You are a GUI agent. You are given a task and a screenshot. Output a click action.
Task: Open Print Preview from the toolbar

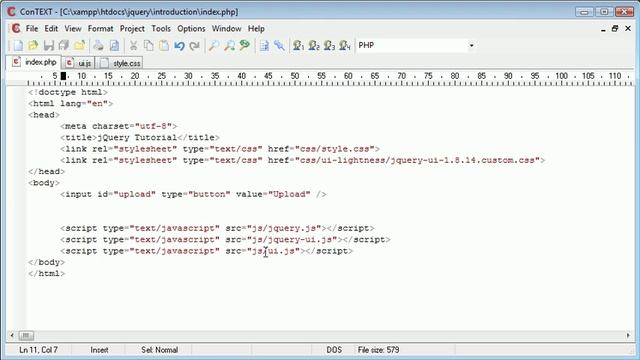pyautogui.click(x=114, y=45)
